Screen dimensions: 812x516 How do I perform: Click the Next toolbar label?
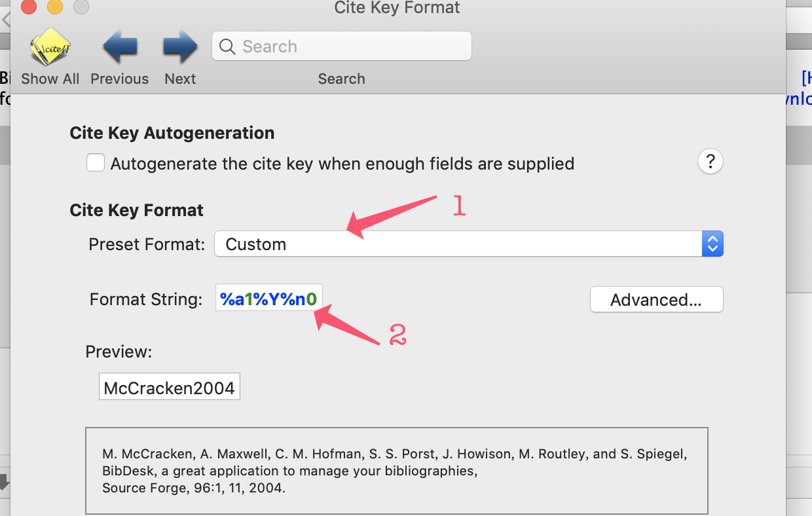180,79
